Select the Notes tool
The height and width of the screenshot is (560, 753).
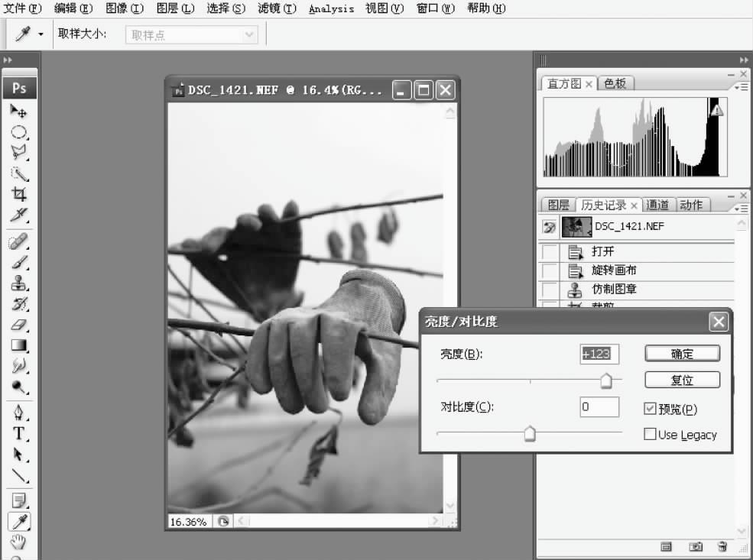[x=18, y=500]
